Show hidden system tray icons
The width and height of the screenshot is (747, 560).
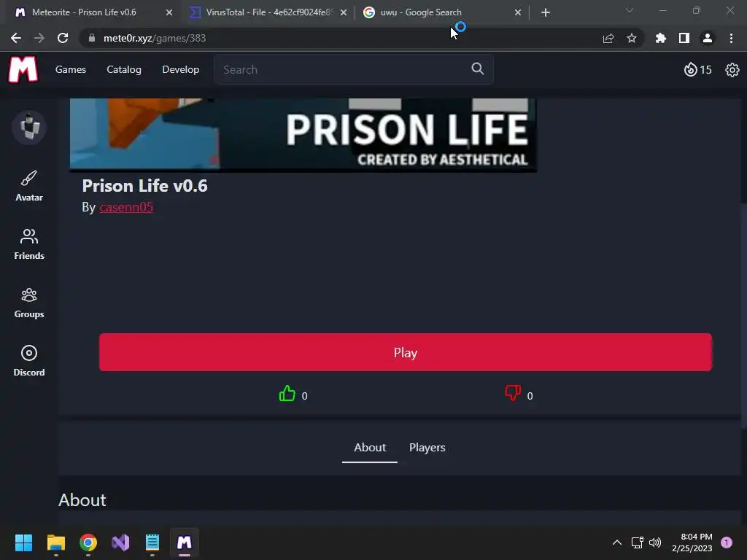click(x=616, y=542)
